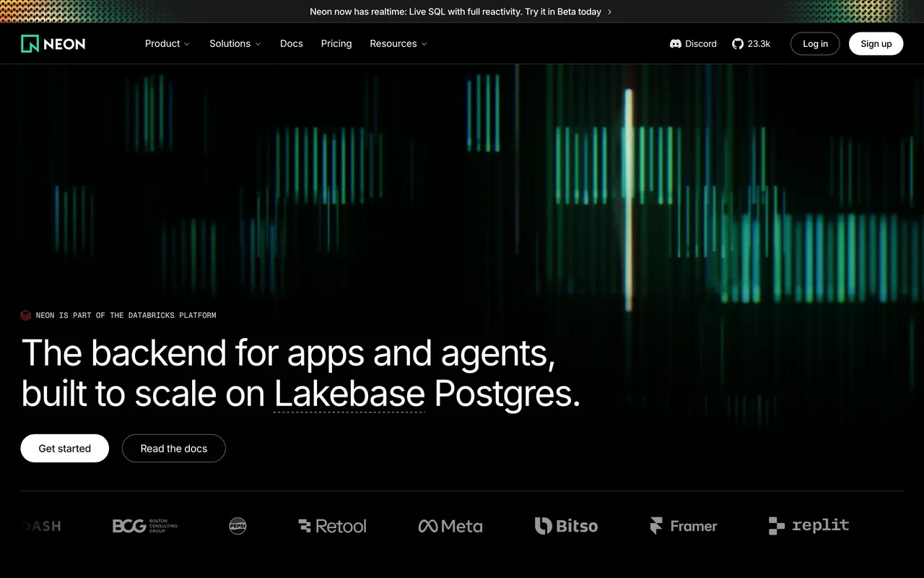Viewport: 924px width, 578px height.
Task: Expand the Product dropdown menu
Action: pyautogui.click(x=167, y=44)
